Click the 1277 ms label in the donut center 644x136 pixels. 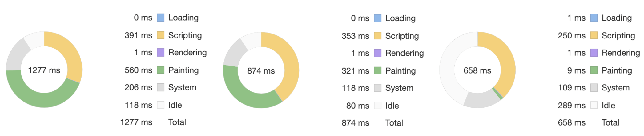[44, 70]
